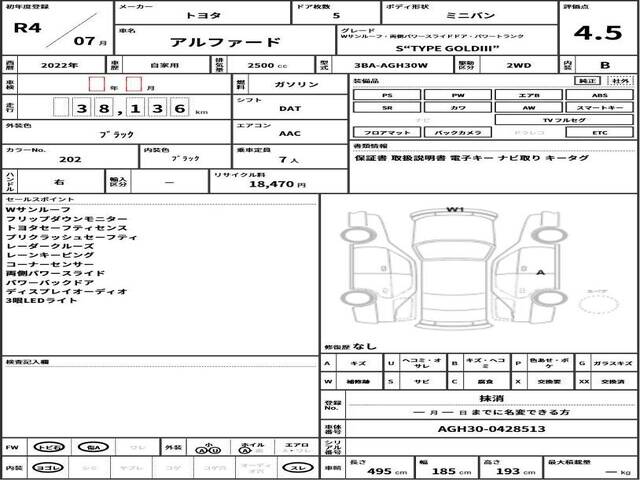Click the A damage mark on the car diagram

pyautogui.click(x=539, y=271)
